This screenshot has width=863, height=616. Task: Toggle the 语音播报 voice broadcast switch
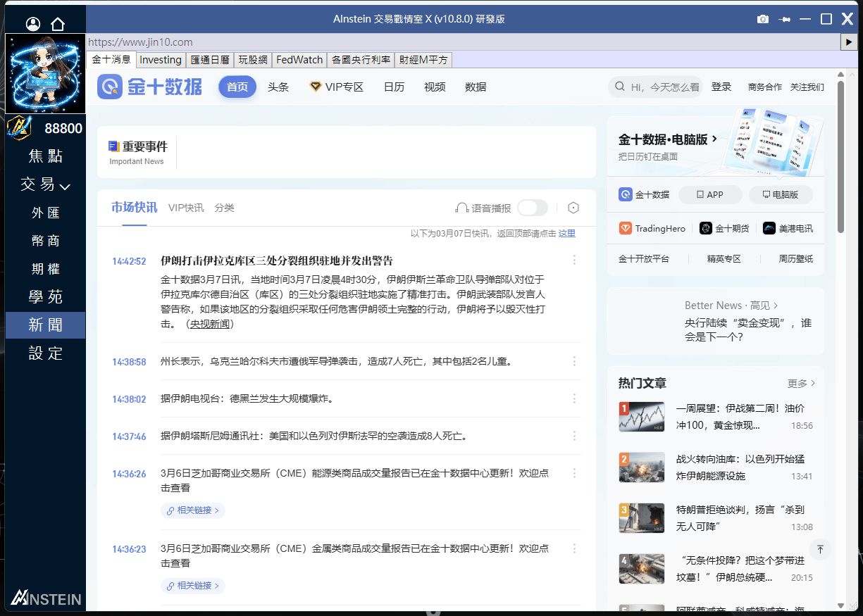click(532, 208)
